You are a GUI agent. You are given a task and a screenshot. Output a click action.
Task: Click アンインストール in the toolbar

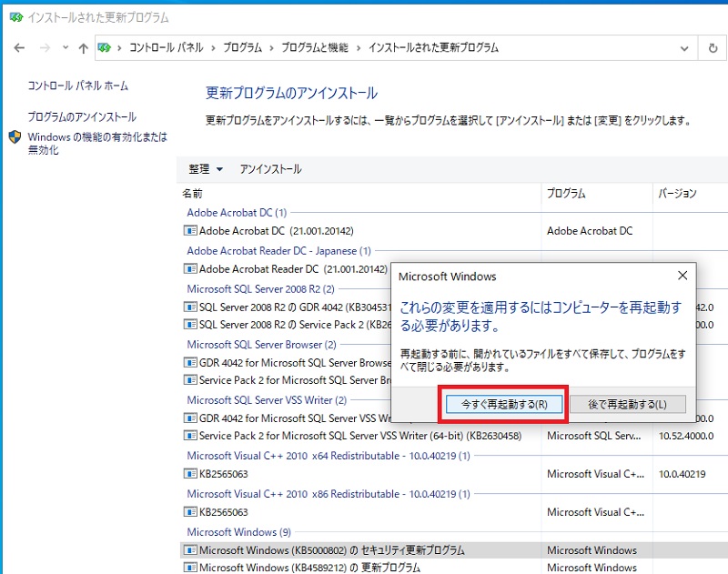pyautogui.click(x=270, y=169)
